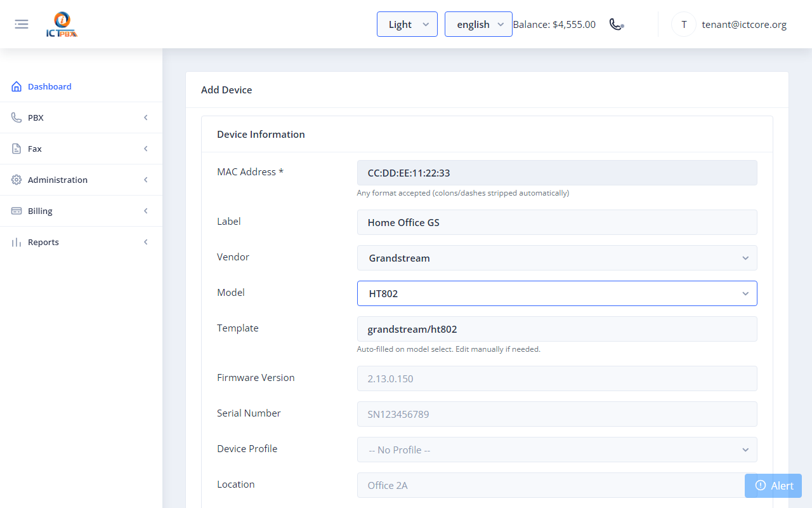Expand the Fax menu chevron

[x=146, y=149]
